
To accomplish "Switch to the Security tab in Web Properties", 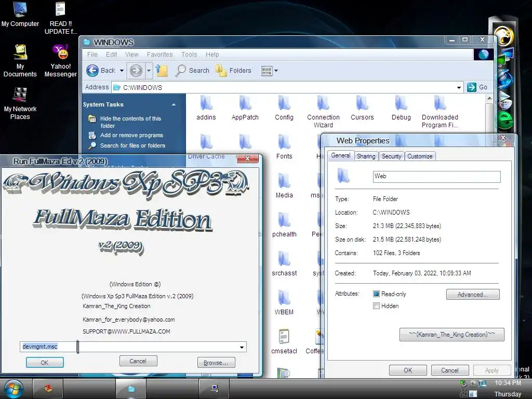I will (391, 156).
